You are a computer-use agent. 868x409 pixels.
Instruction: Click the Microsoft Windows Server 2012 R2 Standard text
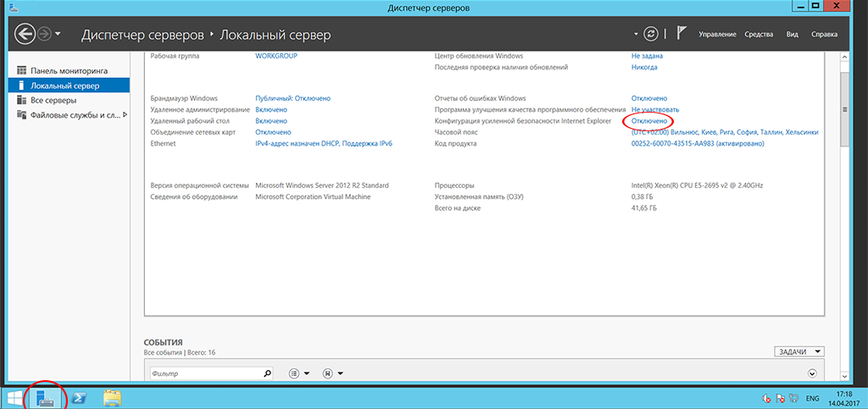point(322,185)
